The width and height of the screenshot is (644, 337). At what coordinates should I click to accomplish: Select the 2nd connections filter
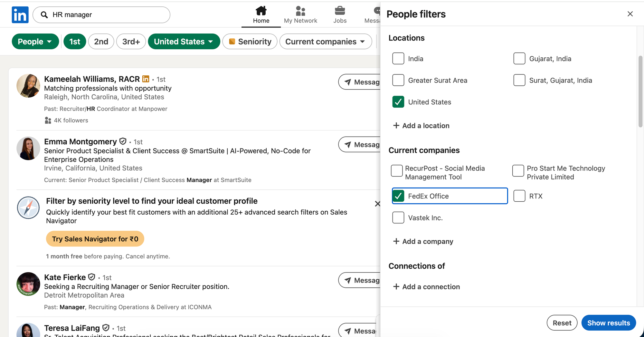(x=101, y=42)
